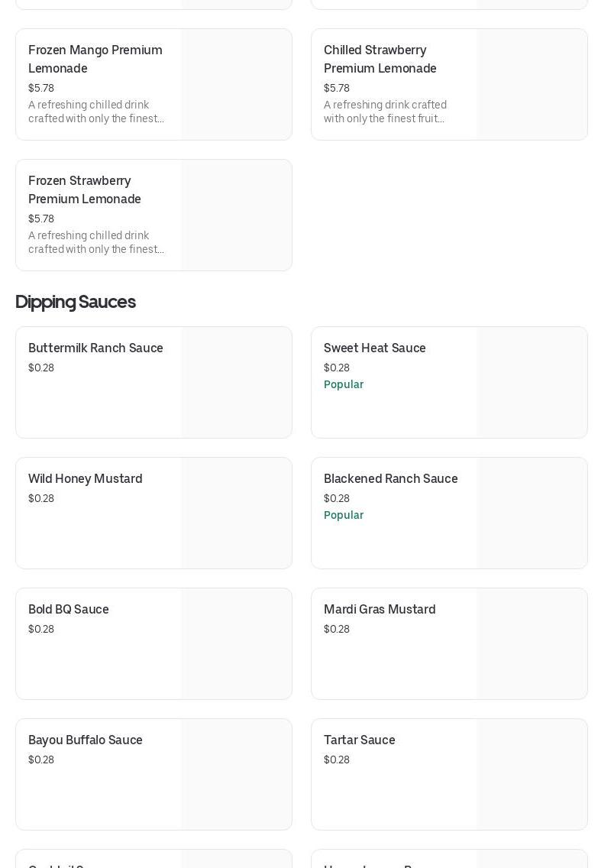Viewport: 614px width, 868px height.
Task: Select Sweet Heat Sauce
Action: coord(374,348)
